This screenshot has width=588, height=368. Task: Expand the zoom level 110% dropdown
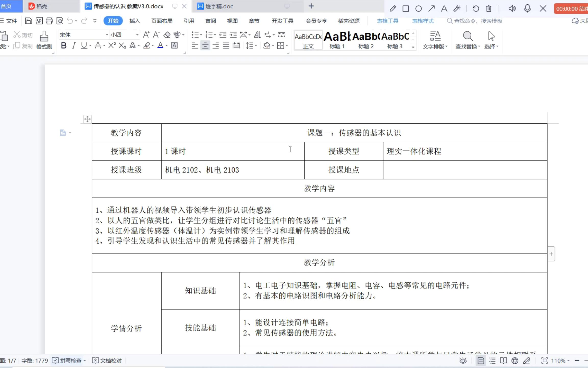pyautogui.click(x=568, y=361)
